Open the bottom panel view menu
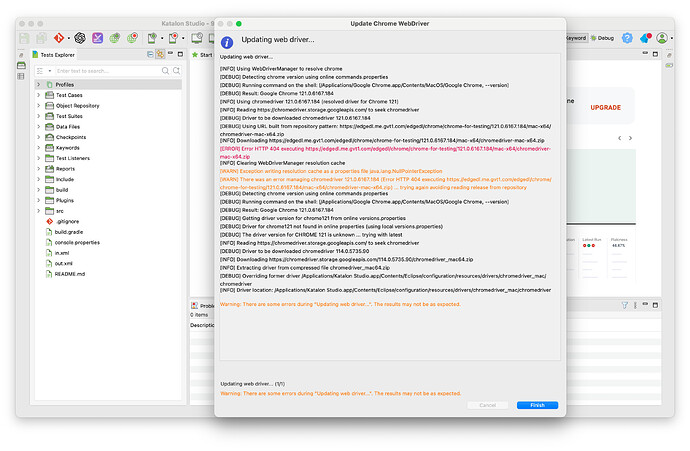 coord(635,305)
